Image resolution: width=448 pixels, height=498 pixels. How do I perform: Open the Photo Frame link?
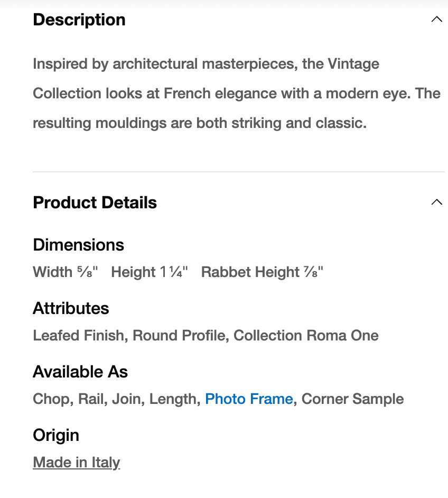tap(249, 399)
